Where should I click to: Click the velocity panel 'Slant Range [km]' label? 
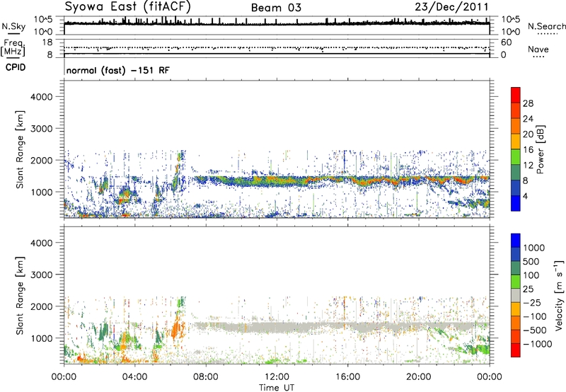pyautogui.click(x=20, y=295)
